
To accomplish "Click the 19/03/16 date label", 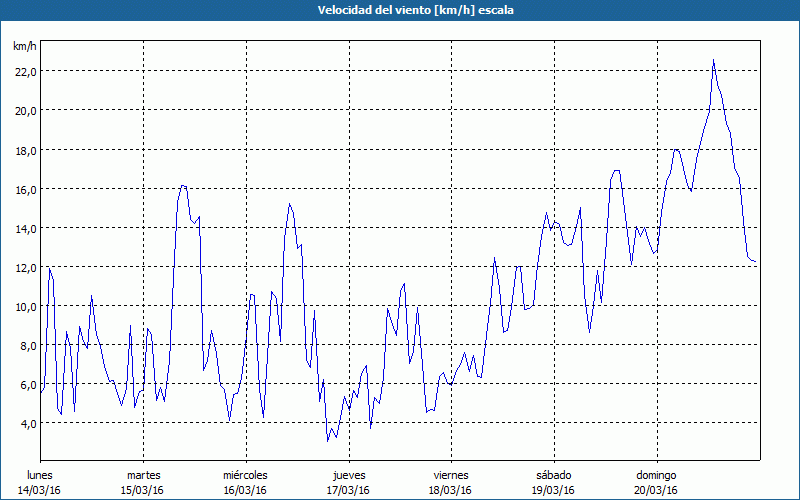I will click(553, 490).
